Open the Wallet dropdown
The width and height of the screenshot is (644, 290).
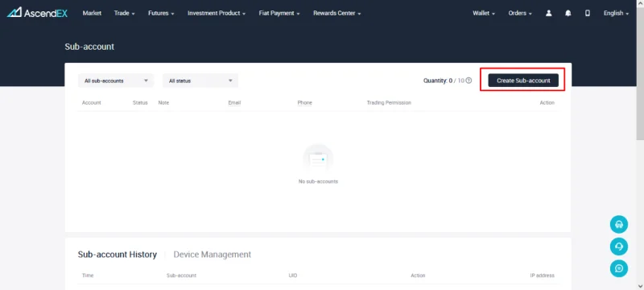pos(484,13)
